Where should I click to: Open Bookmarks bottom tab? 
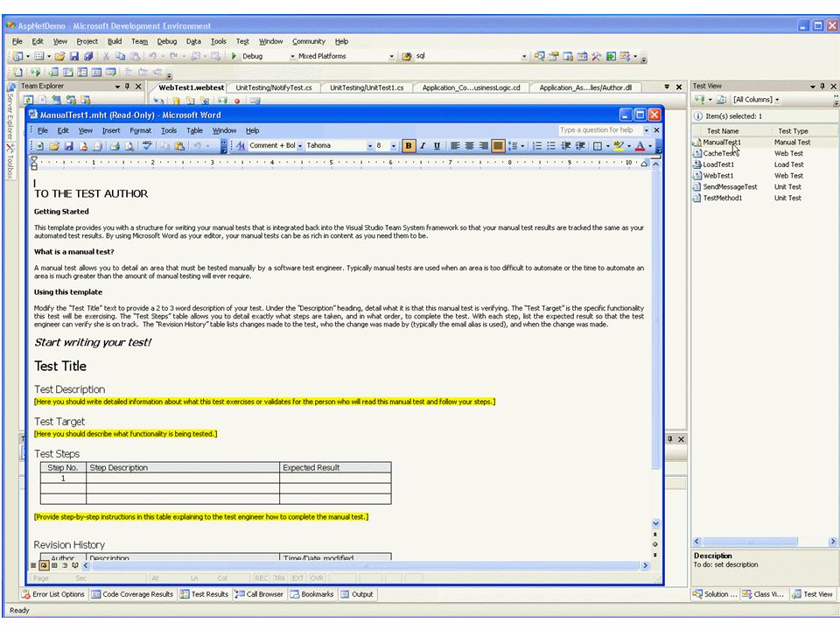(x=311, y=594)
